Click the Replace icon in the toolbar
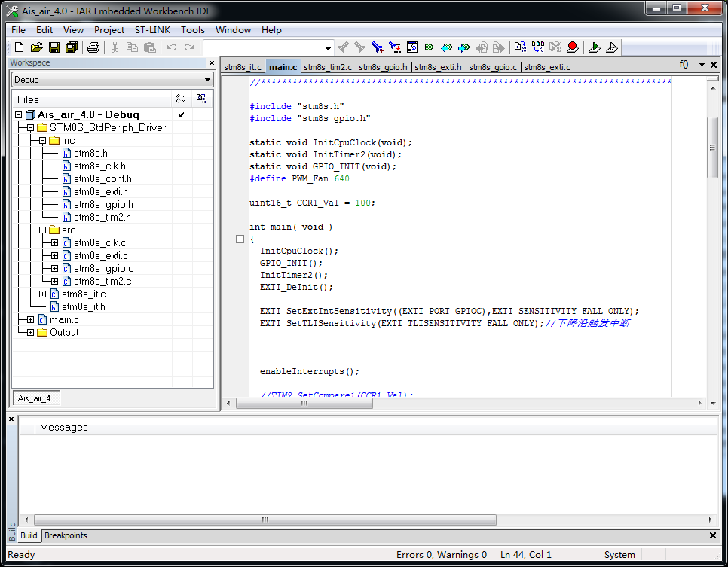Image resolution: width=728 pixels, height=567 pixels. (395, 47)
